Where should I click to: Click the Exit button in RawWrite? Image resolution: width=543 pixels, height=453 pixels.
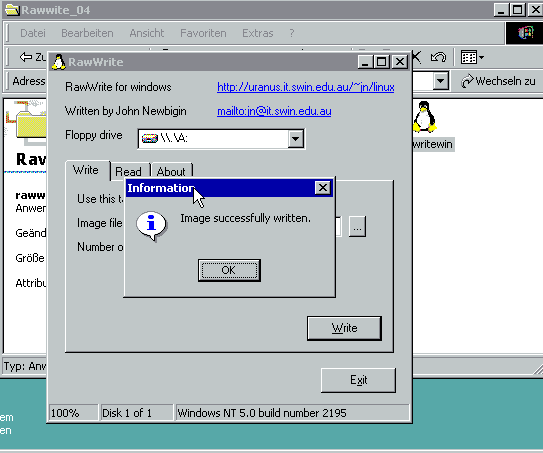(x=358, y=380)
